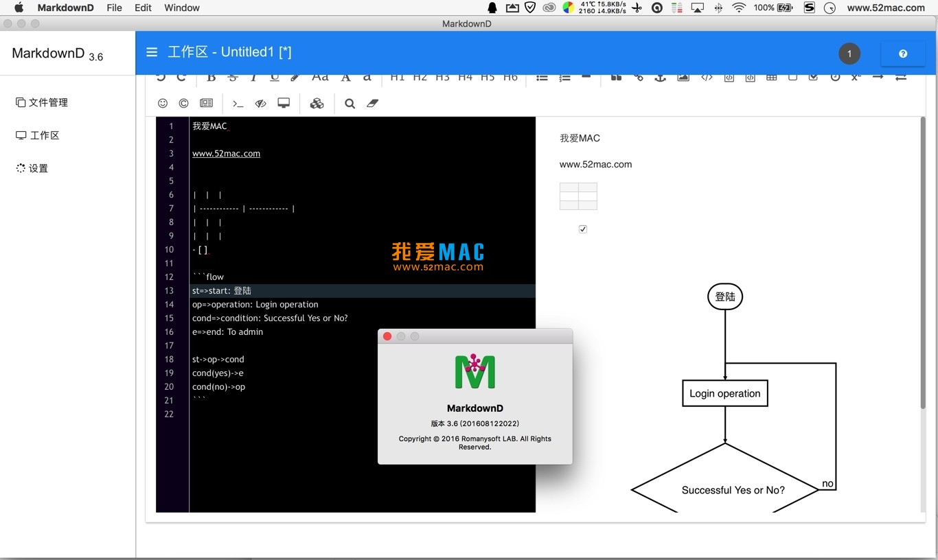Apply H5 heading
Image resolution: width=938 pixels, height=560 pixels.
(x=488, y=77)
